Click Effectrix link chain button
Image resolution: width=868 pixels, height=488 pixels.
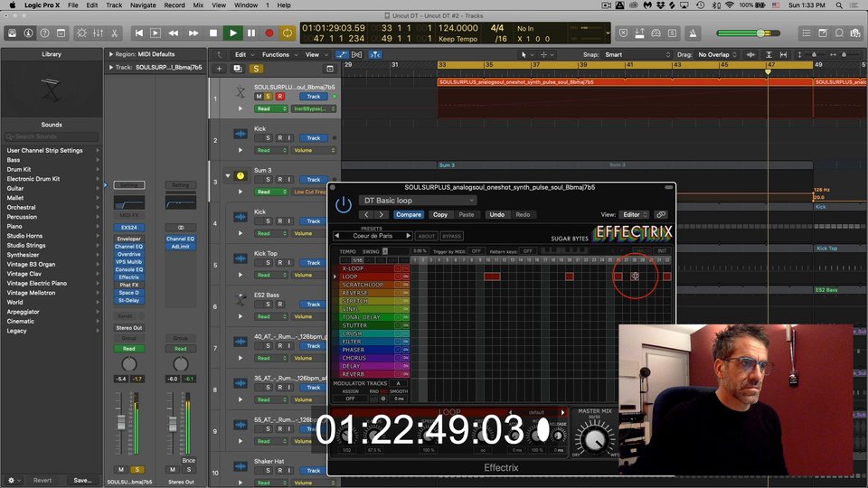tap(660, 215)
